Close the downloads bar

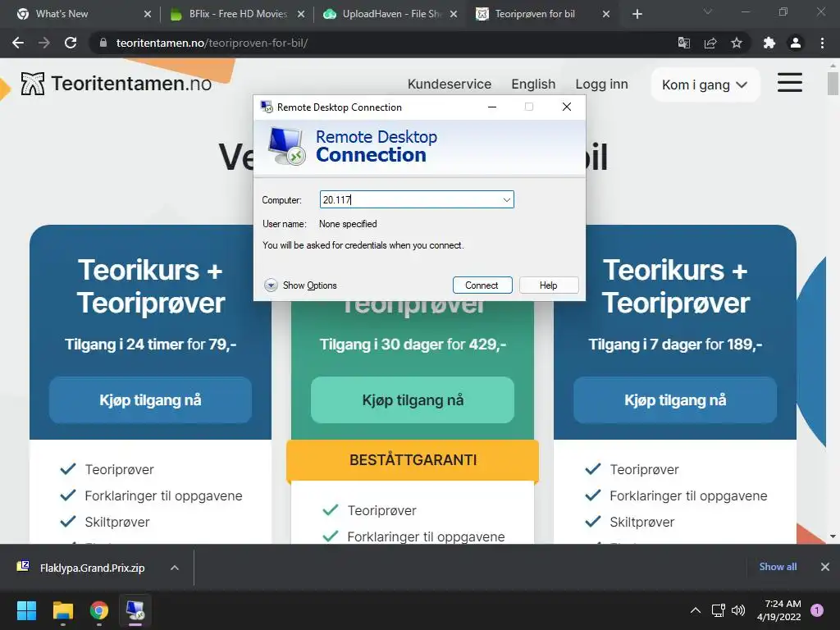coord(825,567)
